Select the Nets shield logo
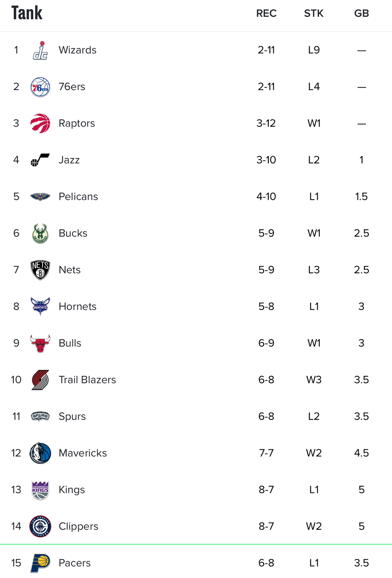 [x=40, y=270]
